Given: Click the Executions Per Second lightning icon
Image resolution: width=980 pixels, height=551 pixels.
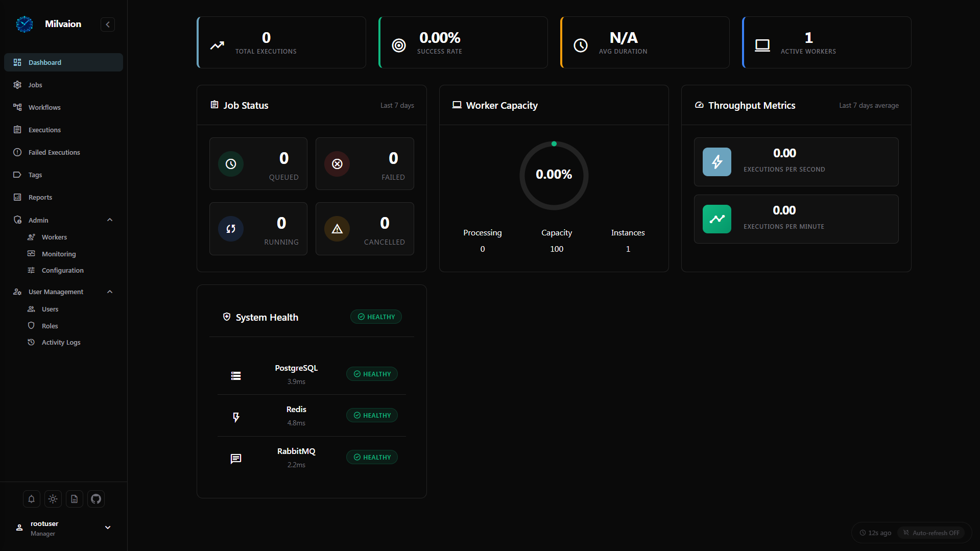Looking at the screenshot, I should tap(717, 162).
